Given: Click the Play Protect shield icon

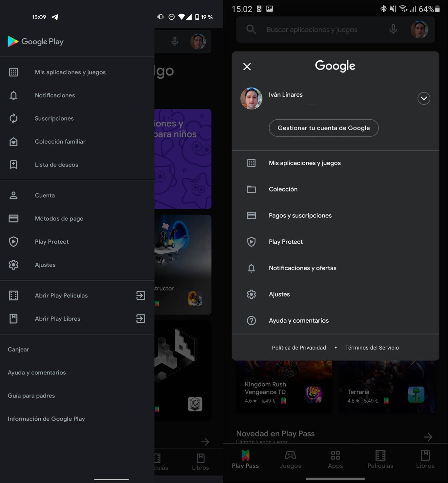Looking at the screenshot, I should click(x=13, y=242).
